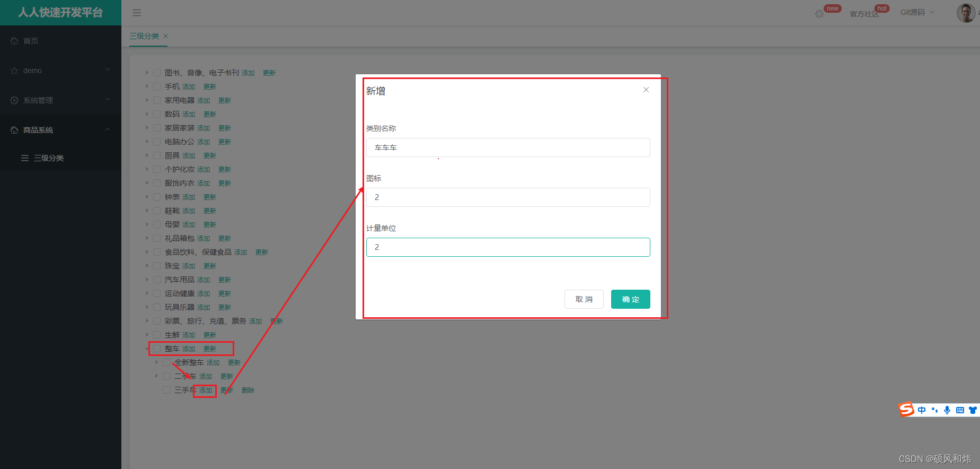Check the 汽车用品 checkbox
This screenshot has width=980, height=469.
coord(157,280)
